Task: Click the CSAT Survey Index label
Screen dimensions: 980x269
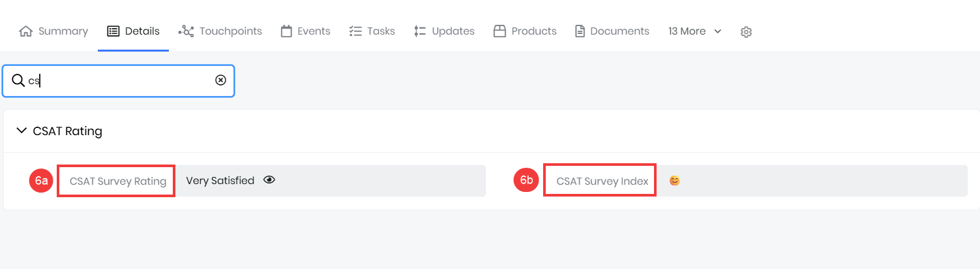Action: [x=602, y=182]
